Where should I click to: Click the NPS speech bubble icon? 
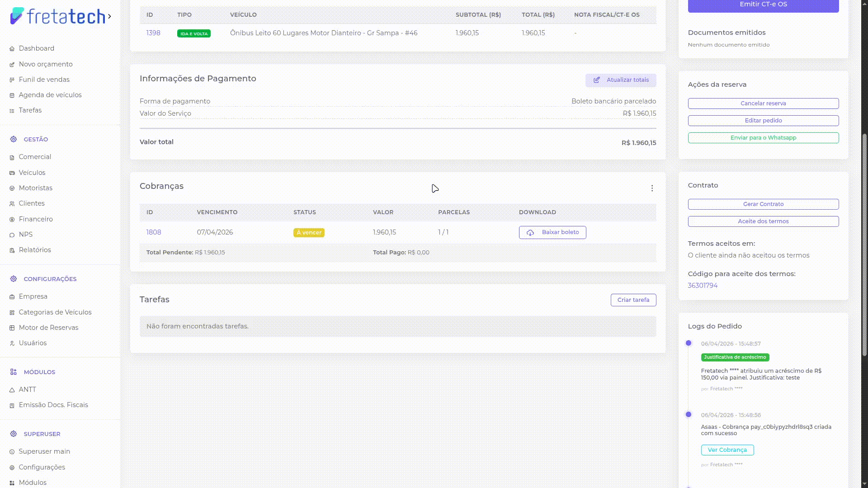tap(12, 235)
